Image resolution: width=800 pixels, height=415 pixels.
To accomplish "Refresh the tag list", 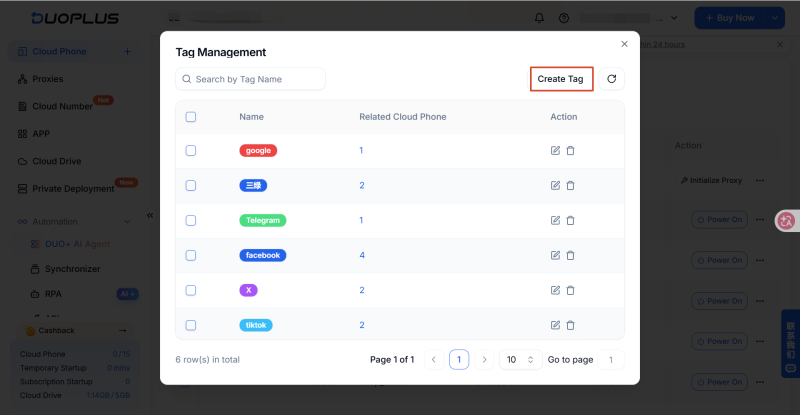I will 611,79.
